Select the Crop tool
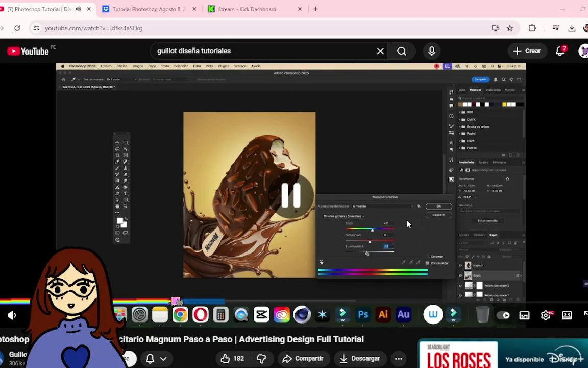Viewport: 588px width, 368px height. [117, 155]
